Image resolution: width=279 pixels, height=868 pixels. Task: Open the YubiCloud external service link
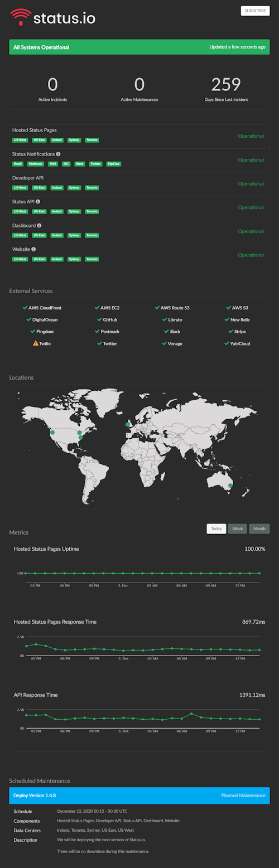tap(240, 343)
